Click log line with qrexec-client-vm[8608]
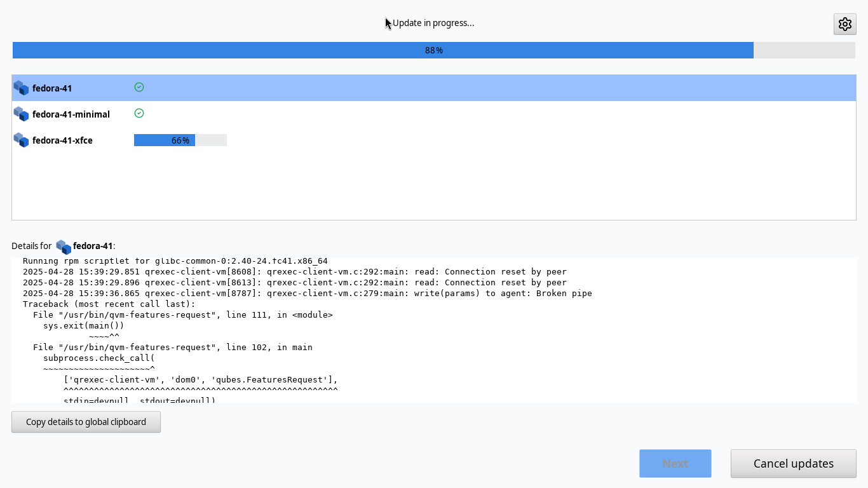Viewport: 868px width, 488px height. (x=295, y=271)
